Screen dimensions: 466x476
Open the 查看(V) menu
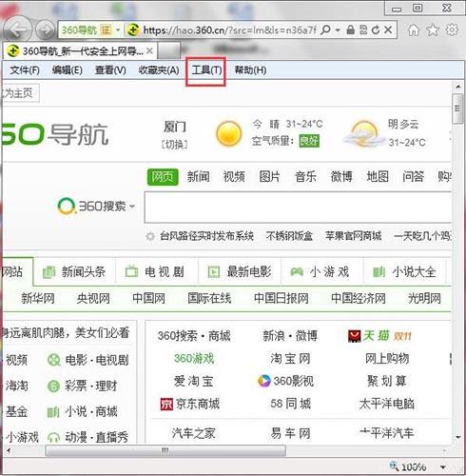110,70
